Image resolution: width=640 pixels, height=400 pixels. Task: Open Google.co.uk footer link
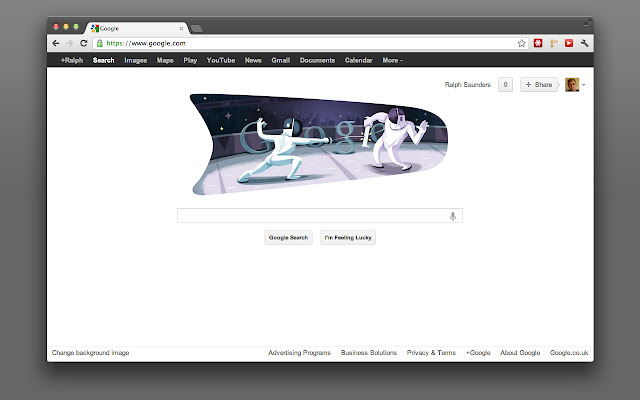[569, 353]
